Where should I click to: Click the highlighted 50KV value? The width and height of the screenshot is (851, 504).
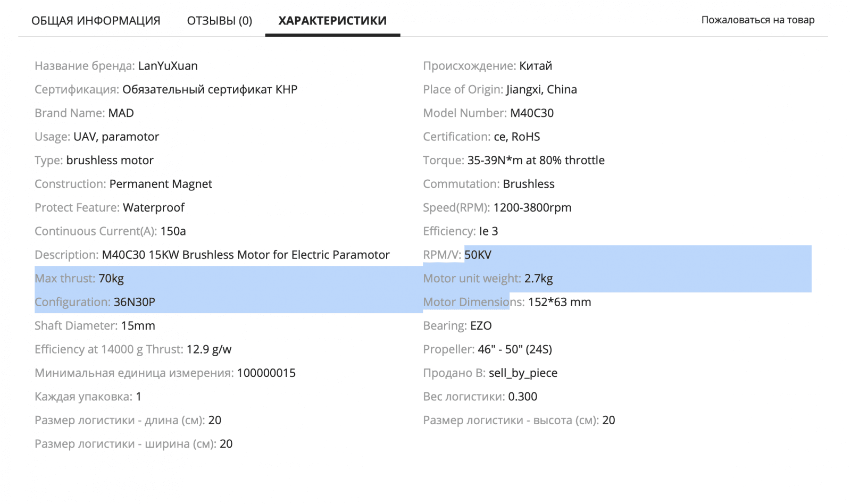click(x=478, y=255)
